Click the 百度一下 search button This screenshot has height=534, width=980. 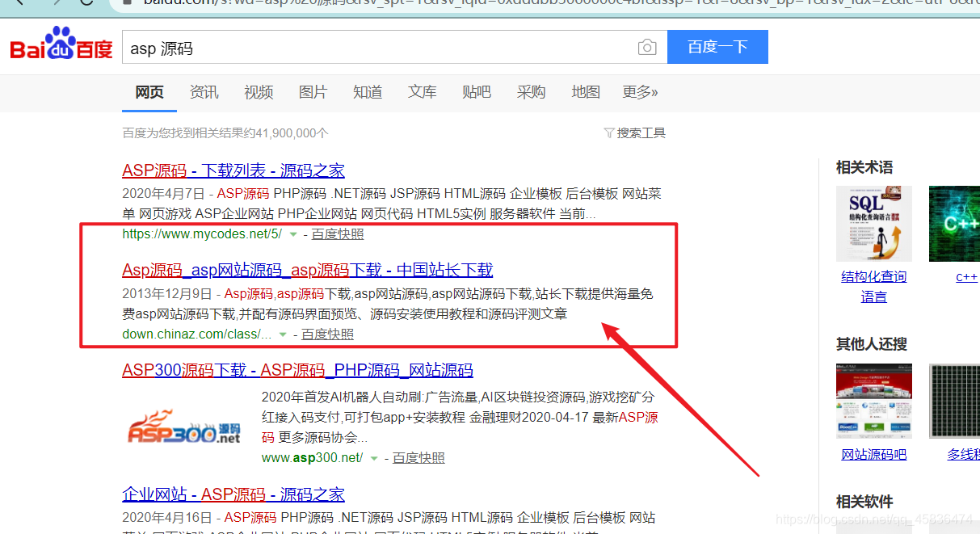[717, 47]
